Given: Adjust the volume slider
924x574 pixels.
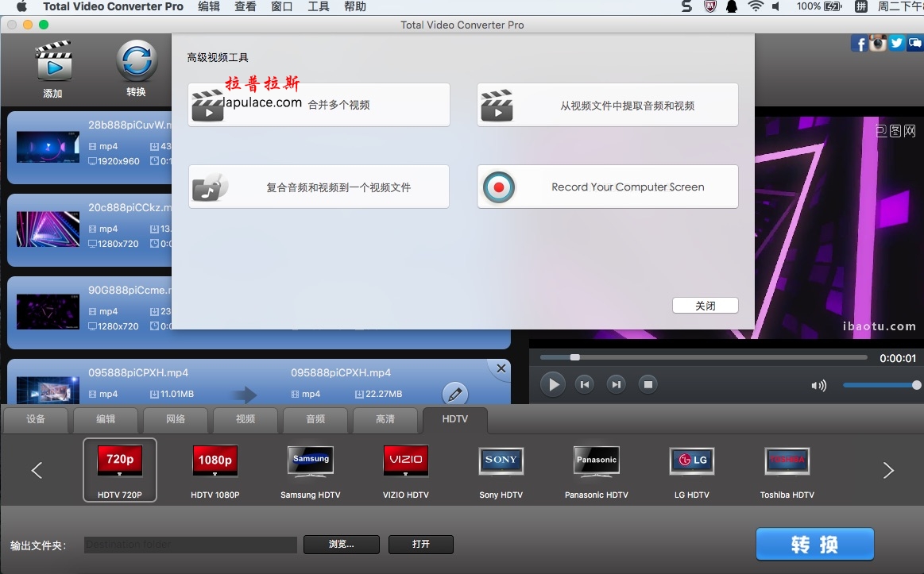Looking at the screenshot, I should (882, 385).
